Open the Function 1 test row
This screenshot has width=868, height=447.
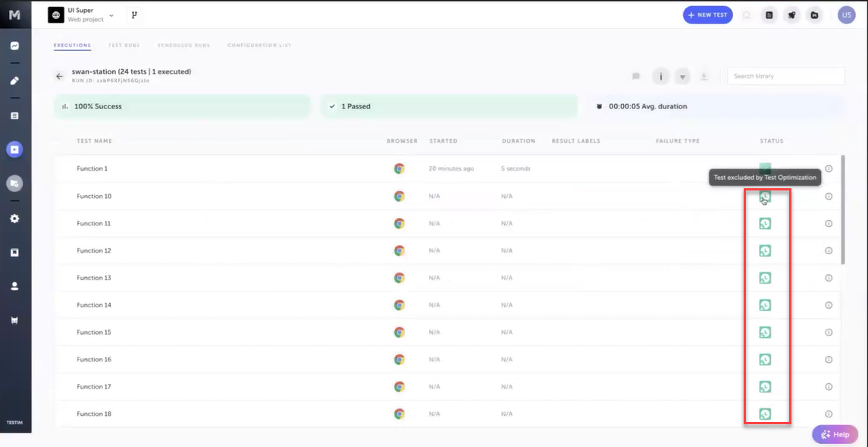pyautogui.click(x=447, y=168)
